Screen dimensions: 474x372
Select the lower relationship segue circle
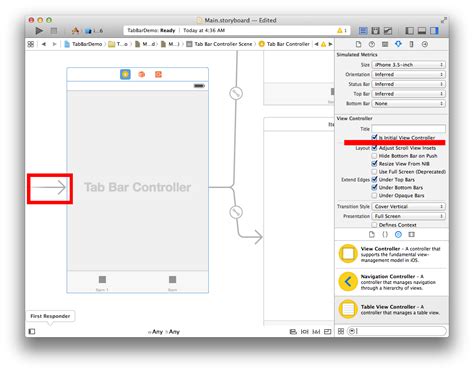point(236,212)
